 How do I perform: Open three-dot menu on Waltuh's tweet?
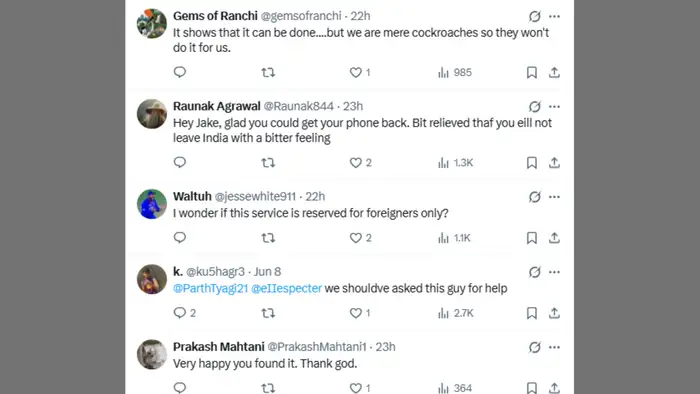click(554, 197)
